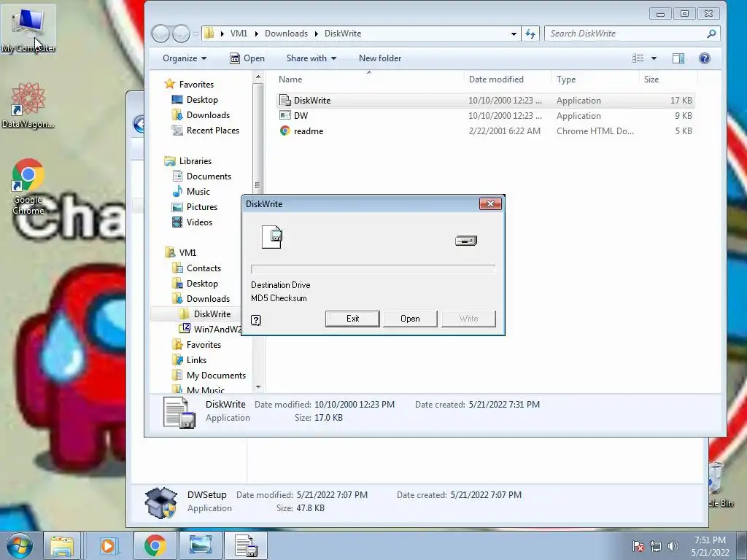
Task: Click the source file icon in DiskWrite dialog
Action: (x=272, y=237)
